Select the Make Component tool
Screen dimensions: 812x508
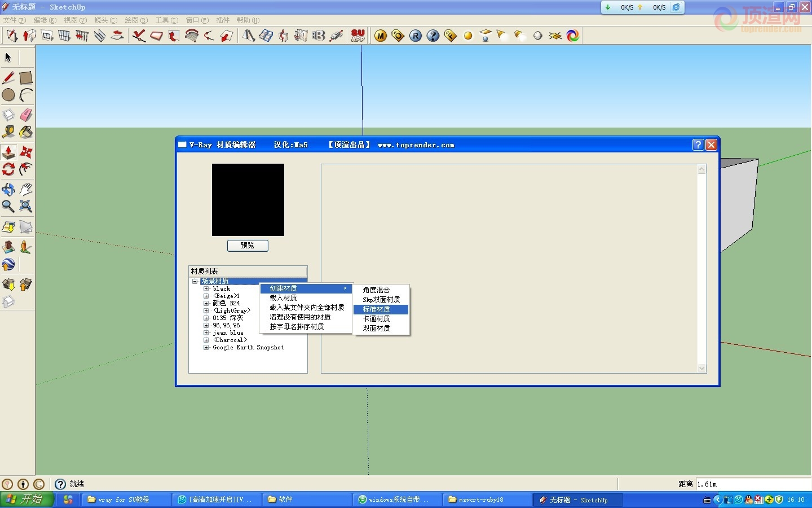click(x=8, y=115)
